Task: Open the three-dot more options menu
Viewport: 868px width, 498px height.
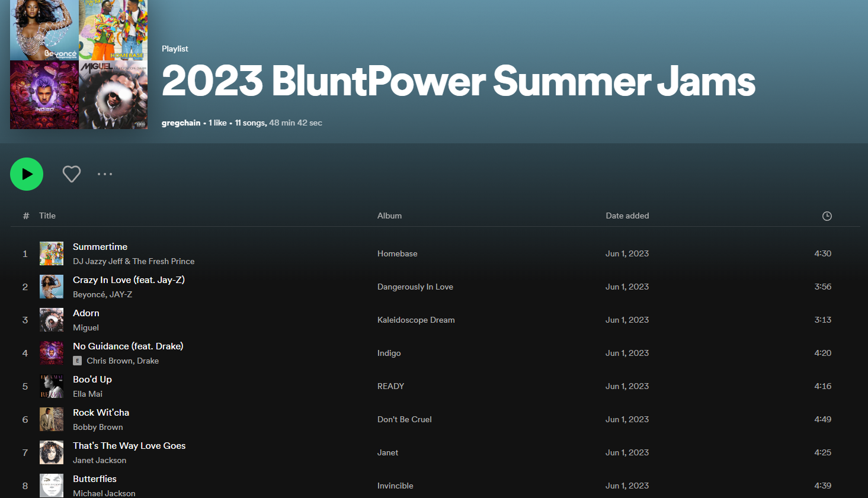Action: point(105,174)
